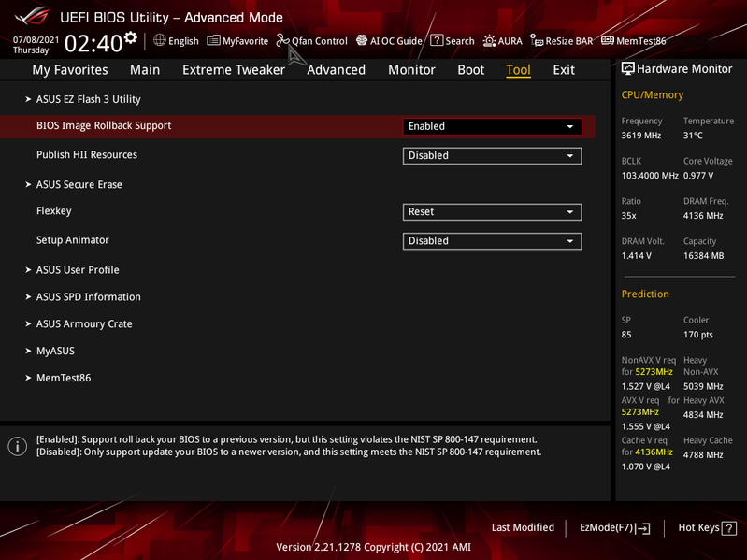
Task: Click the Version 2.21.1278 copyright text
Action: [374, 547]
